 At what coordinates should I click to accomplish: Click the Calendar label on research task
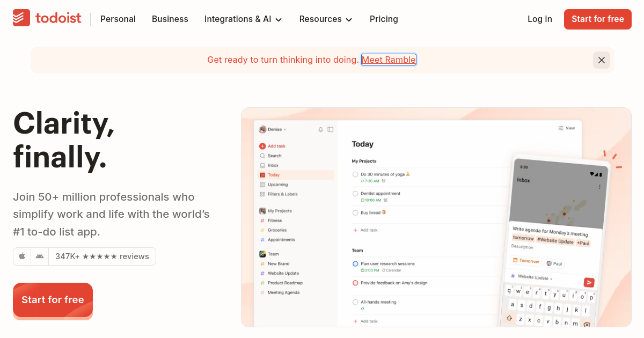(x=391, y=270)
